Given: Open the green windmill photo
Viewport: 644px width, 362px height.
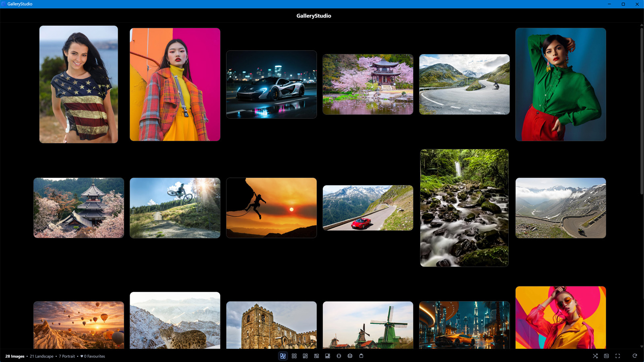Looking at the screenshot, I should [368, 325].
